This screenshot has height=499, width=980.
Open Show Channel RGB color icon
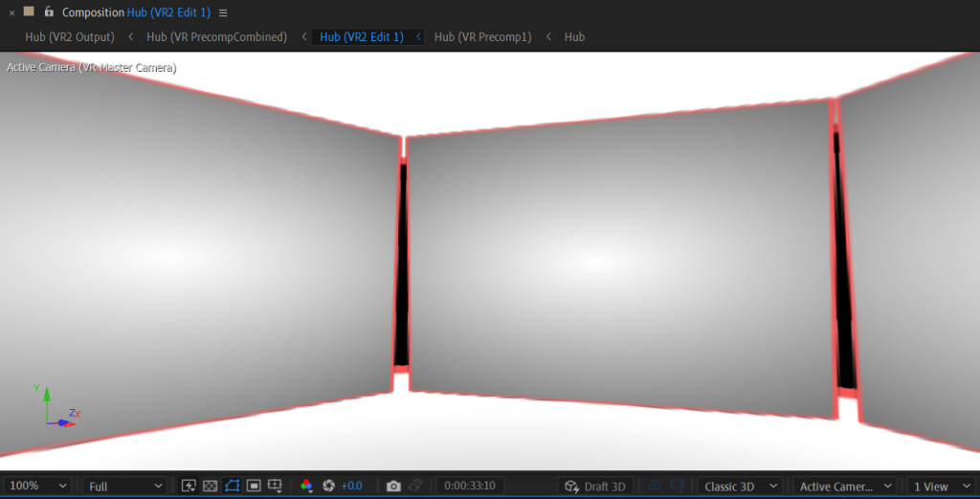tap(306, 486)
